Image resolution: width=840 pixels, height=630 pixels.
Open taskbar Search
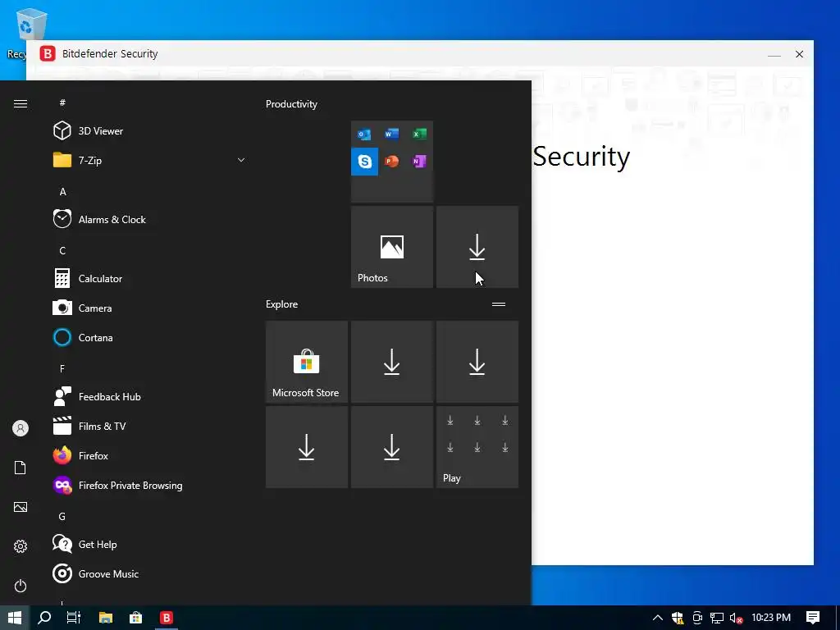point(44,618)
